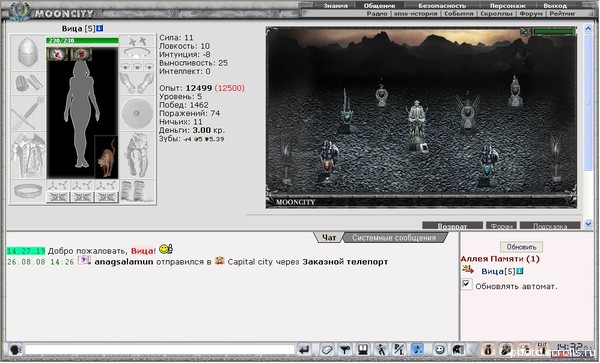Open the Персонаж menu

click(507, 5)
